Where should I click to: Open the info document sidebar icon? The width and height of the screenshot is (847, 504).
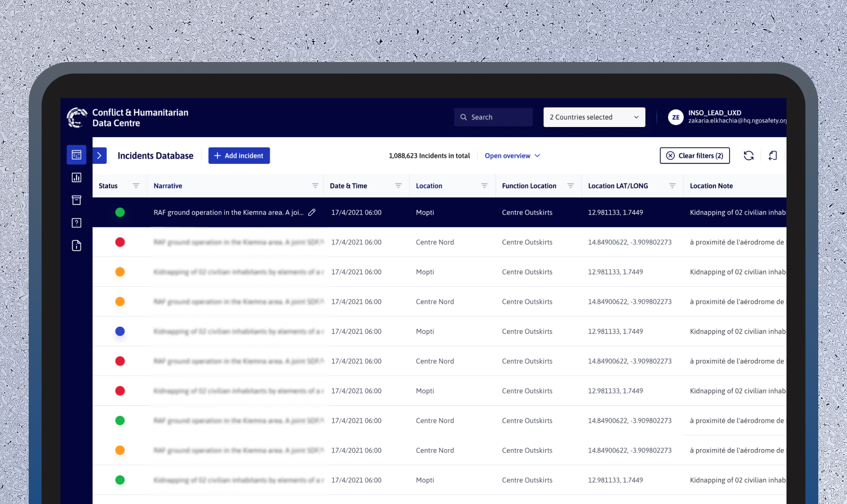[77, 245]
